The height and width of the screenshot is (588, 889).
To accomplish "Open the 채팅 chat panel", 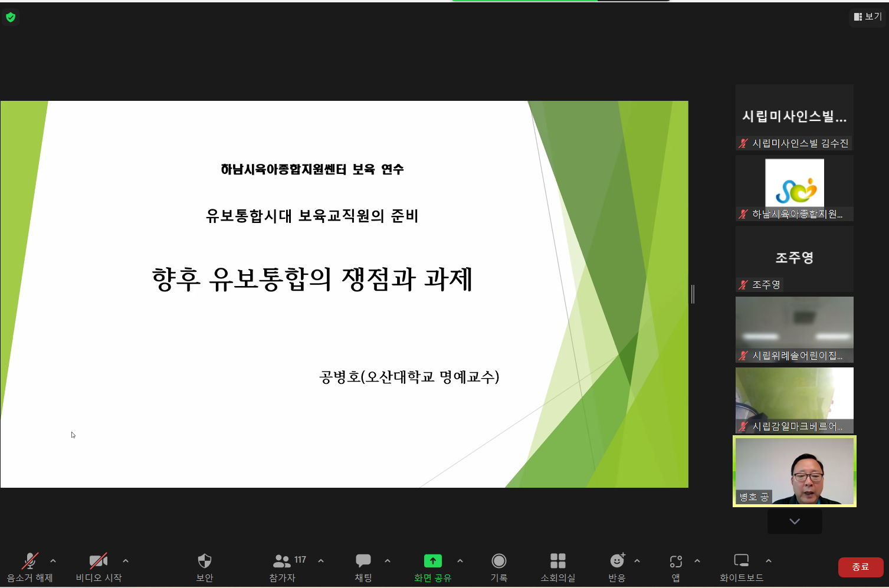I will tap(363, 561).
